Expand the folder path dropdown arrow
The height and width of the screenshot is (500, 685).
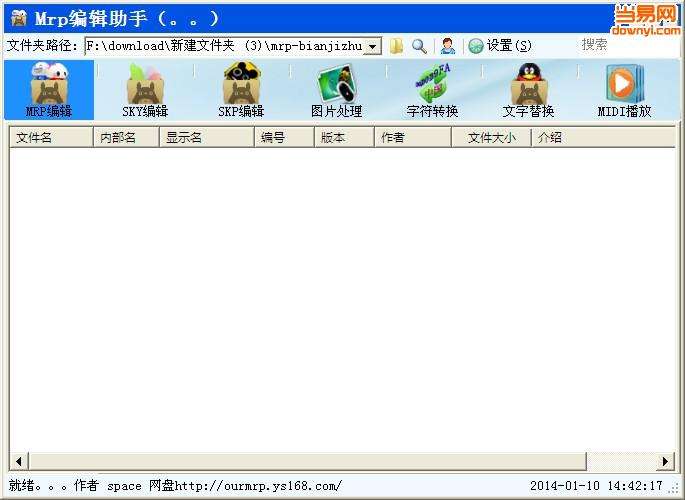tap(373, 46)
